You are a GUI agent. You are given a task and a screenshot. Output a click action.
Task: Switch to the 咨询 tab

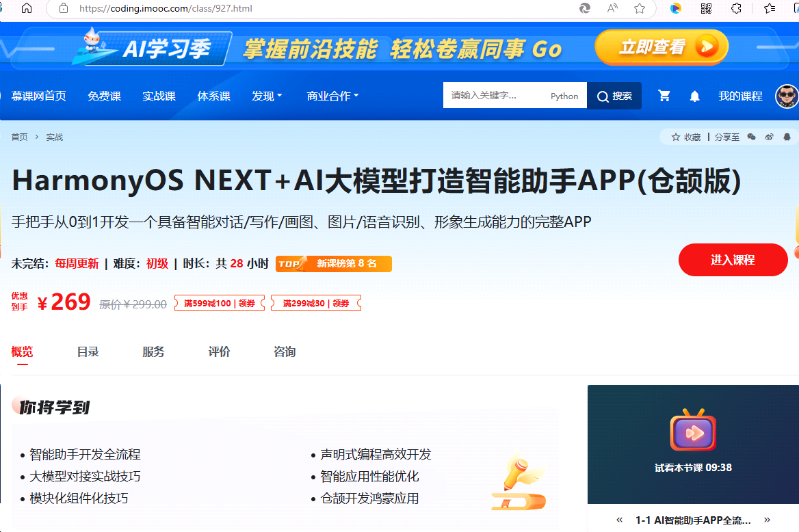(x=285, y=351)
